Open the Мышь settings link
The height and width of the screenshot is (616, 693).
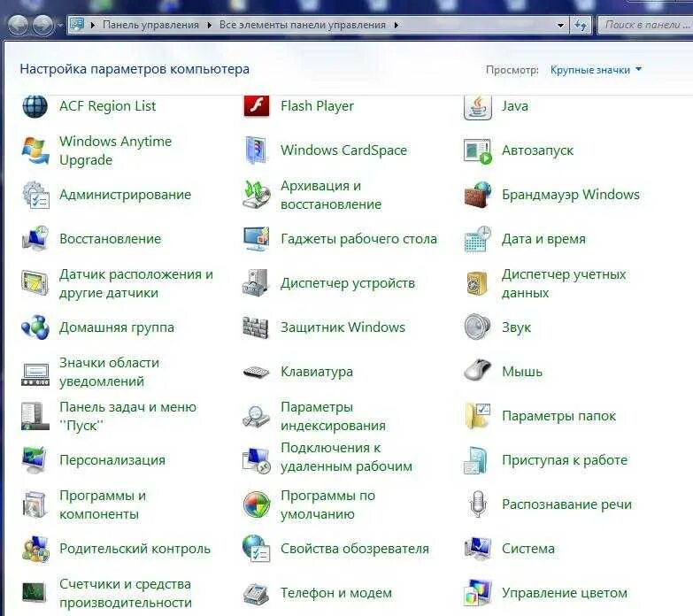(x=521, y=372)
